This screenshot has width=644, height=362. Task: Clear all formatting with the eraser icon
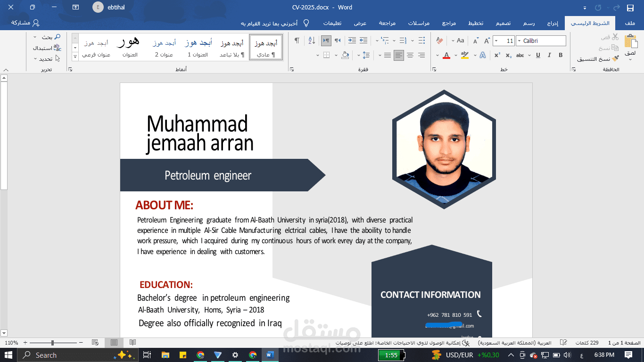pyautogui.click(x=440, y=41)
